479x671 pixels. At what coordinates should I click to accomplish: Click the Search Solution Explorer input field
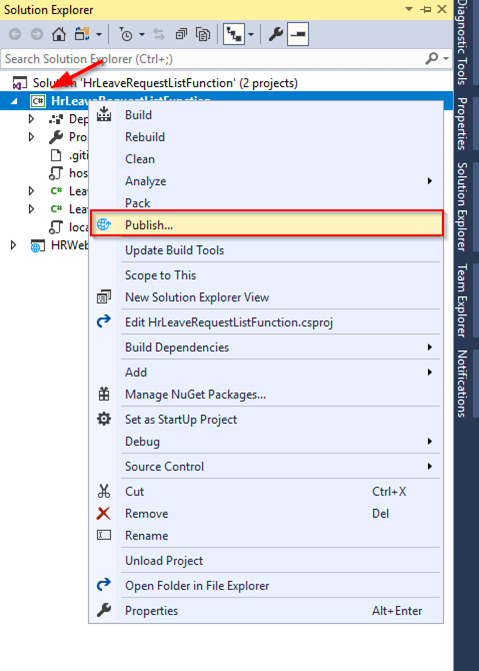pyautogui.click(x=212, y=58)
